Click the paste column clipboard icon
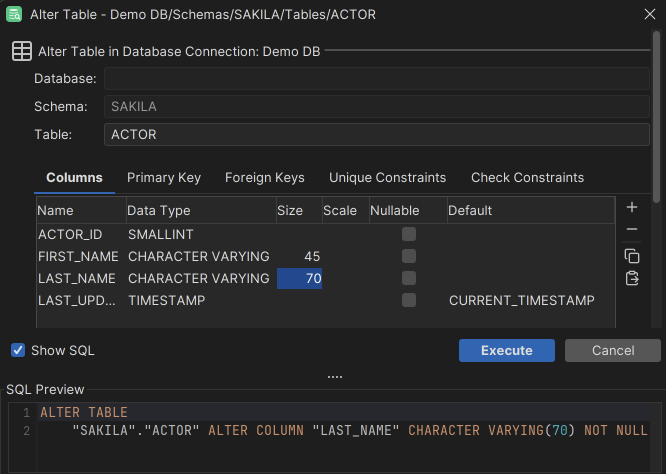Screen dimensions: 666x474 coord(632,278)
